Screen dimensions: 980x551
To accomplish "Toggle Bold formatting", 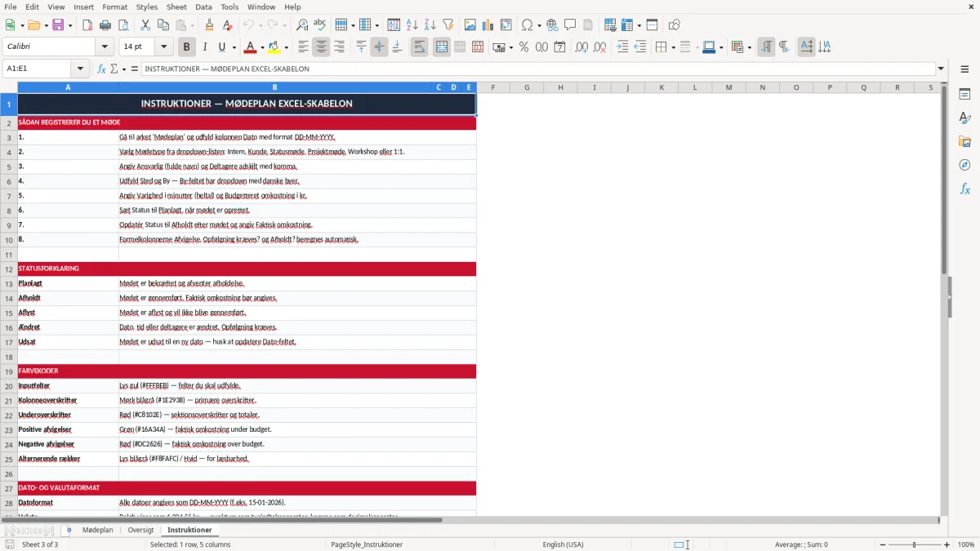I will click(x=186, y=47).
